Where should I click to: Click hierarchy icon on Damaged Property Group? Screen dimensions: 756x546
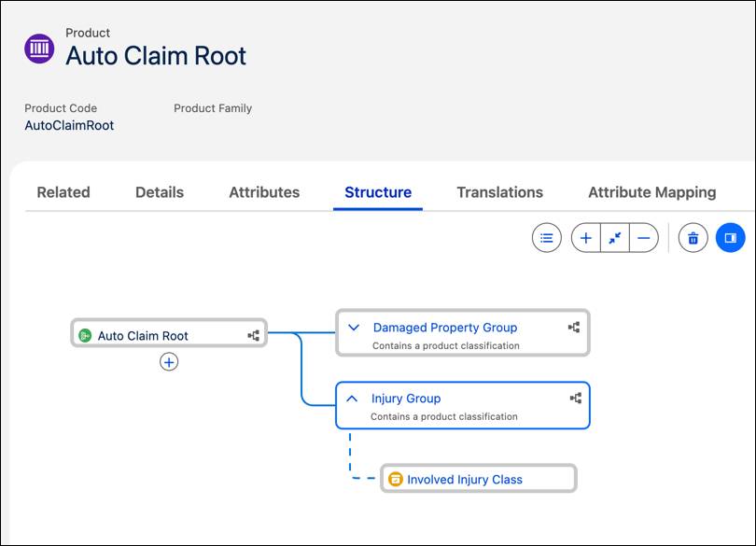pyautogui.click(x=574, y=328)
